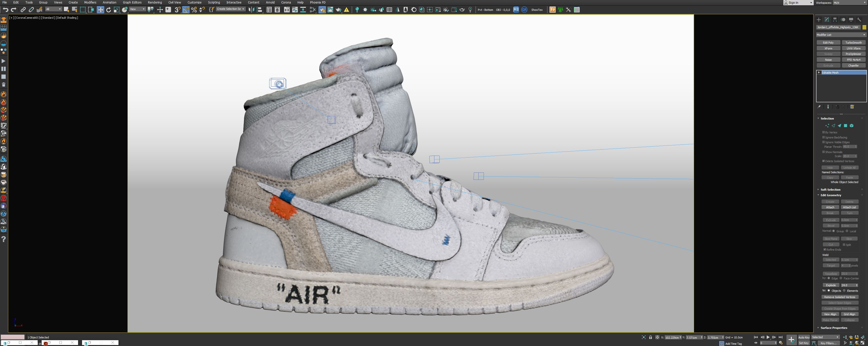Activate Select and Rotate tool
This screenshot has width=868, height=346.
[x=109, y=10]
